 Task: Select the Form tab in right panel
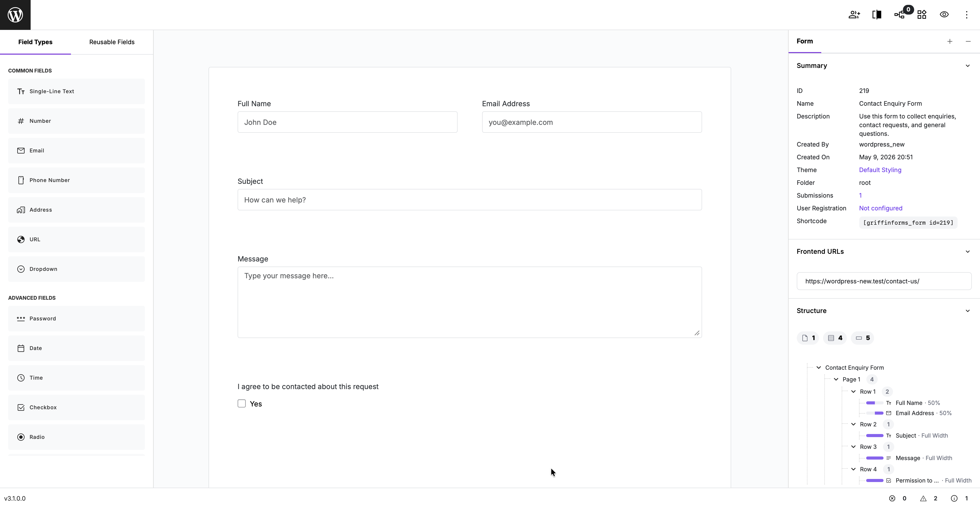coord(805,41)
